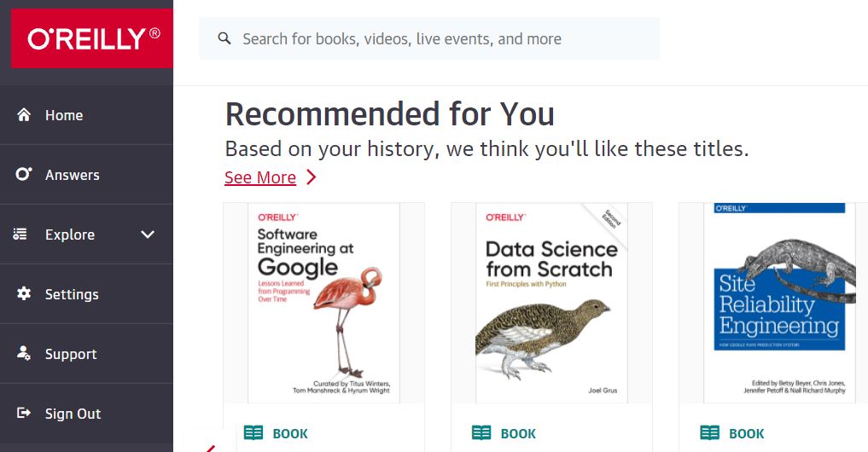
Task: Click the Explore list icon
Action: 20,235
